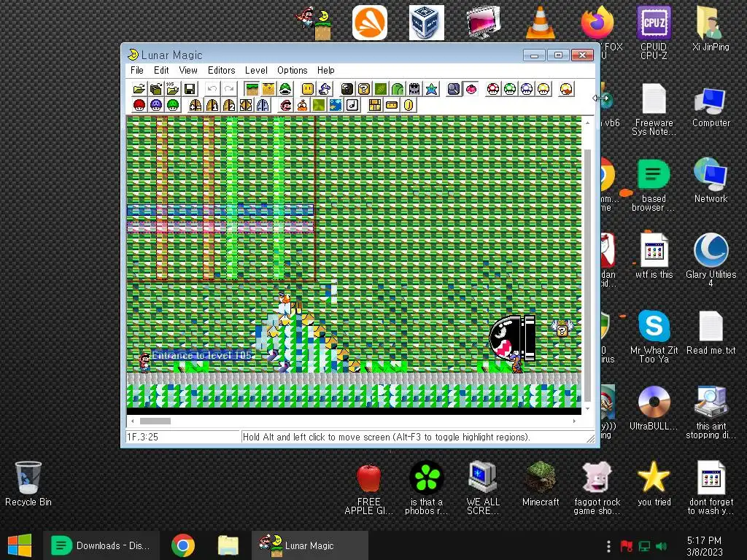Open the palette editor star icon

(x=432, y=89)
